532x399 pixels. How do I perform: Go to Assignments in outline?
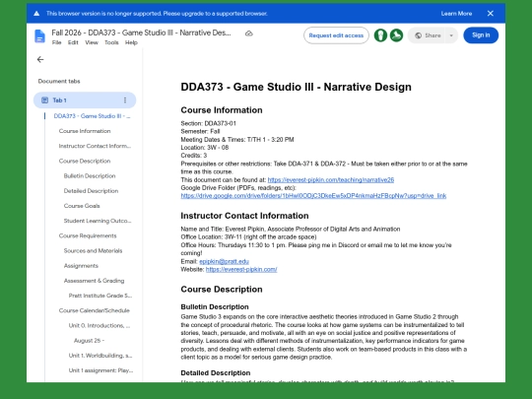click(x=81, y=265)
